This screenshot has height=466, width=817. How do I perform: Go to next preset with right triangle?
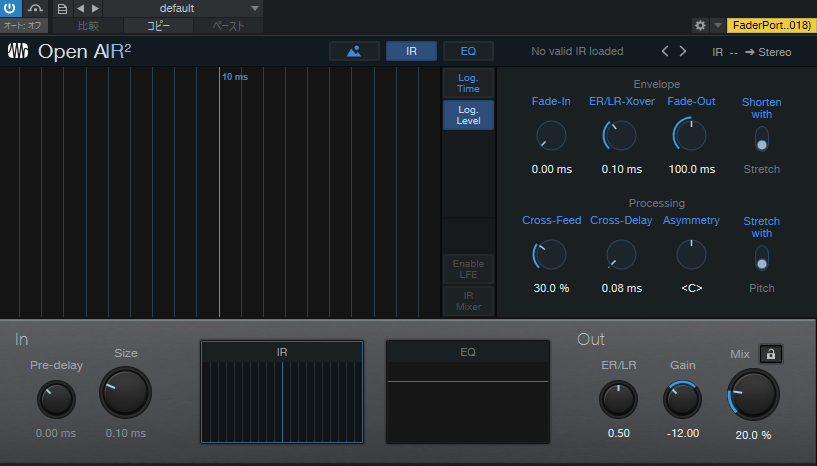[x=95, y=8]
